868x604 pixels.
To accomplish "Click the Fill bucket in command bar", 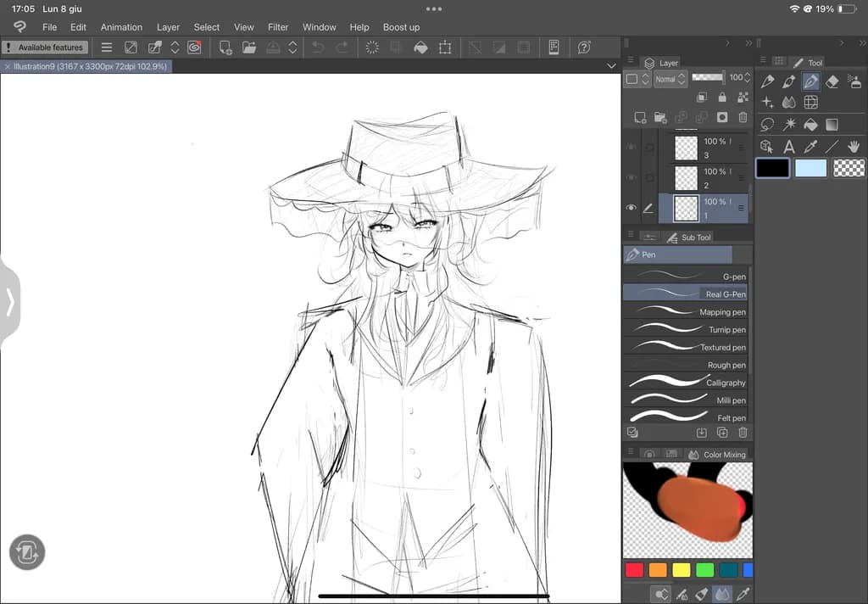I will coord(420,48).
